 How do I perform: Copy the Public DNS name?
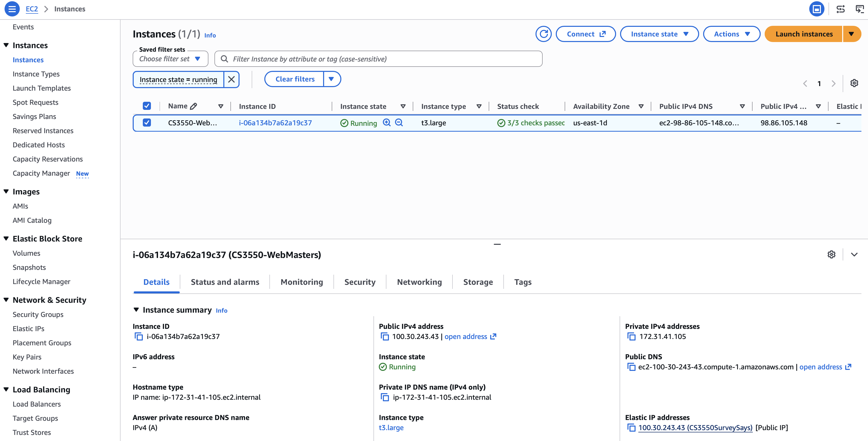click(631, 367)
